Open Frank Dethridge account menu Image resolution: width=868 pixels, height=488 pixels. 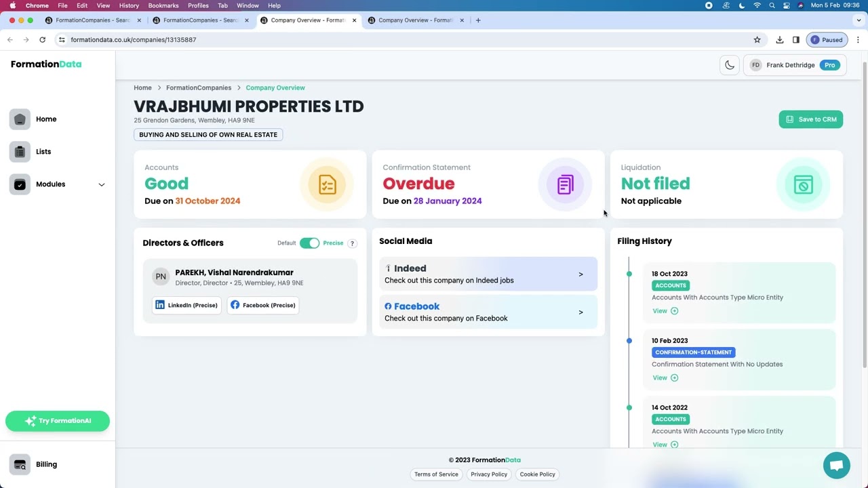[x=794, y=65]
